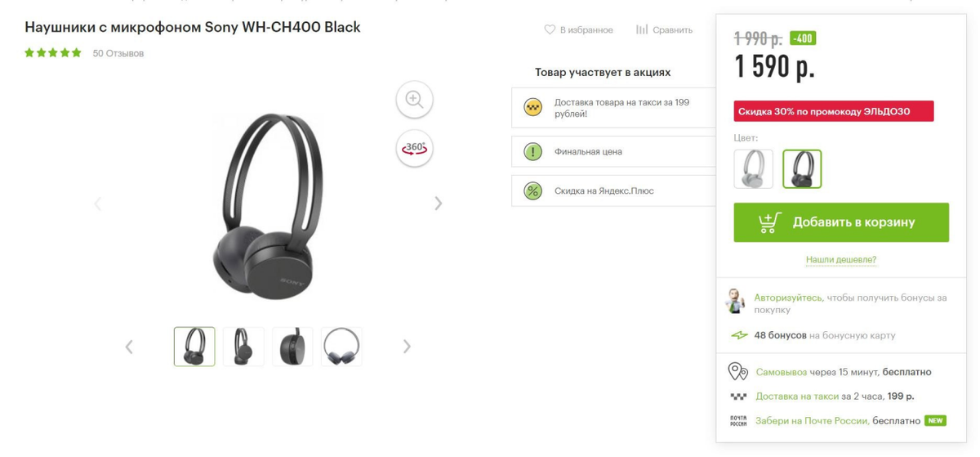Click the Авторизуйтесь login link

coord(788,298)
